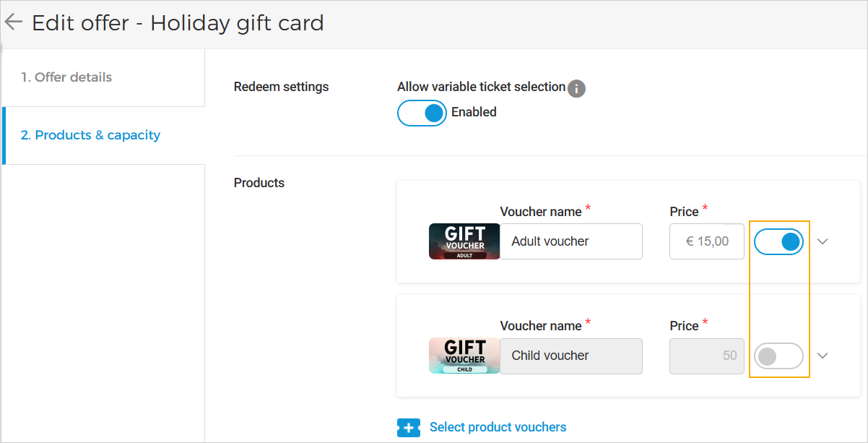Turn off the Adult voucher toggle
The height and width of the screenshot is (443, 868).
(x=778, y=241)
